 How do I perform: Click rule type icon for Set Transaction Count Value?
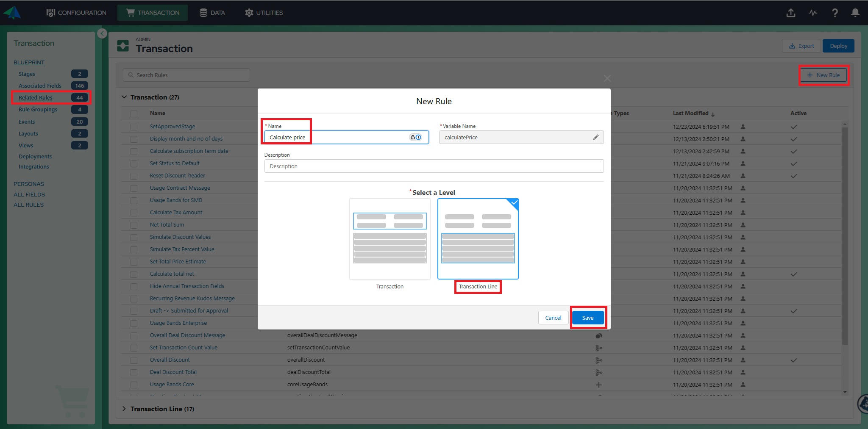(x=598, y=348)
